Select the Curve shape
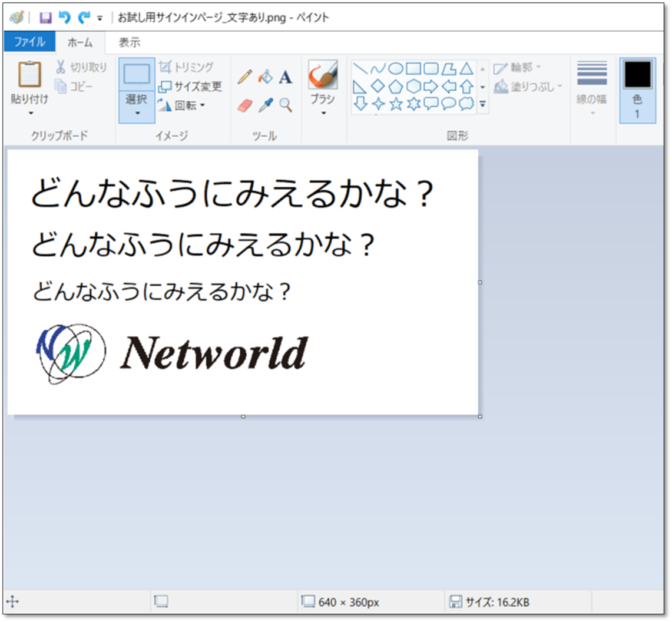This screenshot has height=622, width=672. pyautogui.click(x=378, y=68)
